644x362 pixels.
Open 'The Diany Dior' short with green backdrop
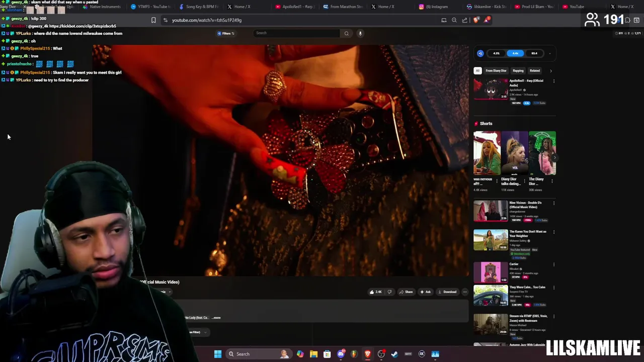pos(542,153)
